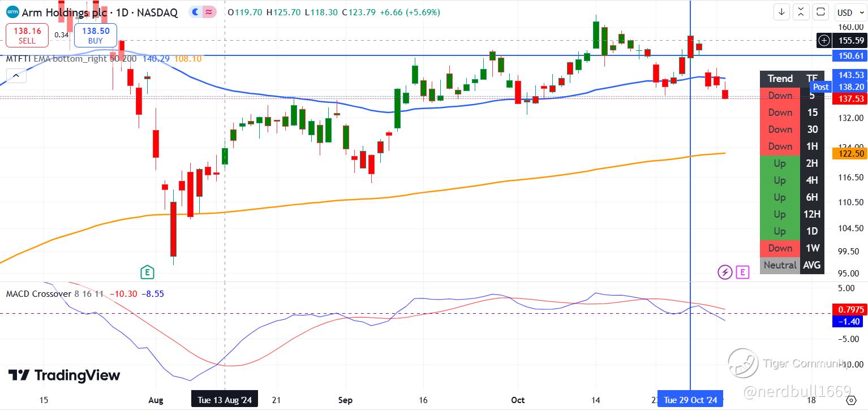Toggle fullscreen with the rounded-rectangle icon
The height and width of the screenshot is (411, 868).
[820, 12]
